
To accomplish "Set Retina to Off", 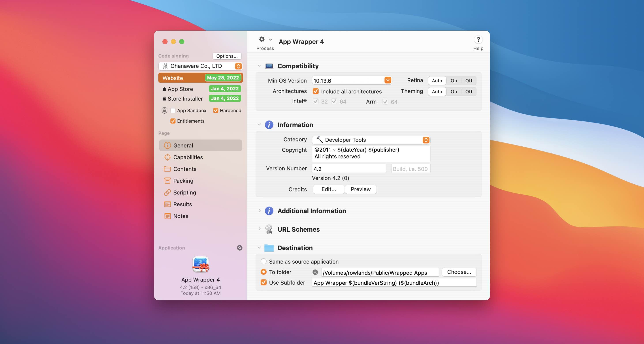I will click(x=469, y=81).
